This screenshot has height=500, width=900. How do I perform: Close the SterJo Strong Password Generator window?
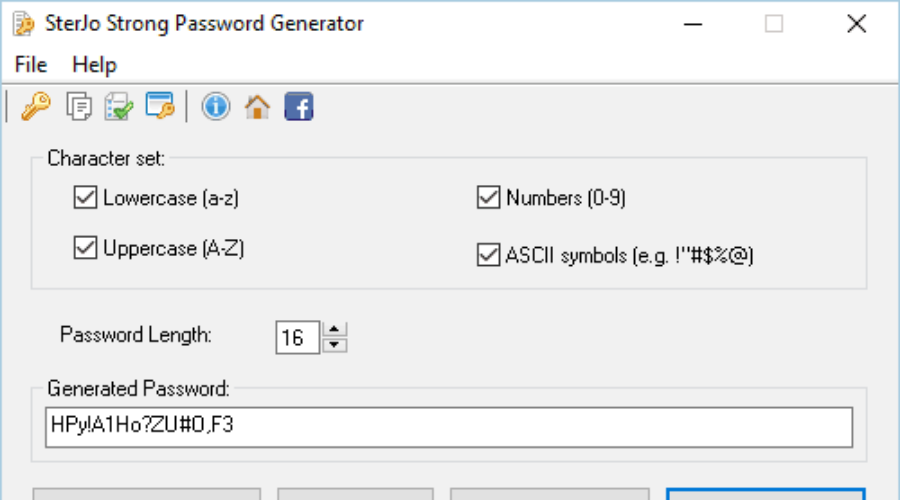(856, 24)
